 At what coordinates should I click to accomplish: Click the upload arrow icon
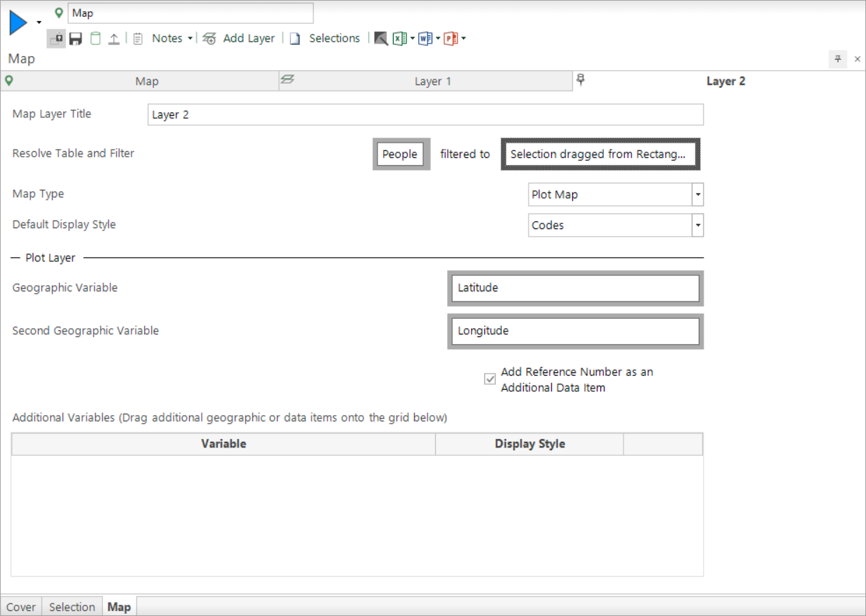point(114,39)
